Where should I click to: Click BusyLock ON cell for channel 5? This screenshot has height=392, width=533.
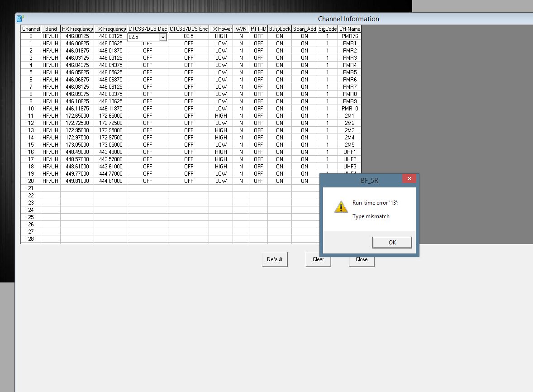[280, 72]
